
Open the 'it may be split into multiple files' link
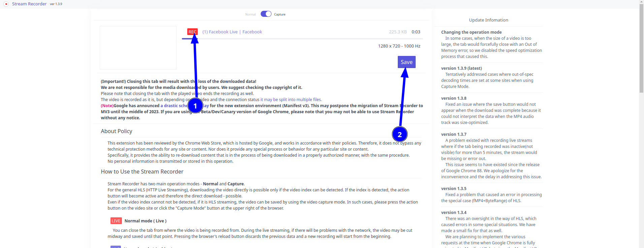coord(291,100)
